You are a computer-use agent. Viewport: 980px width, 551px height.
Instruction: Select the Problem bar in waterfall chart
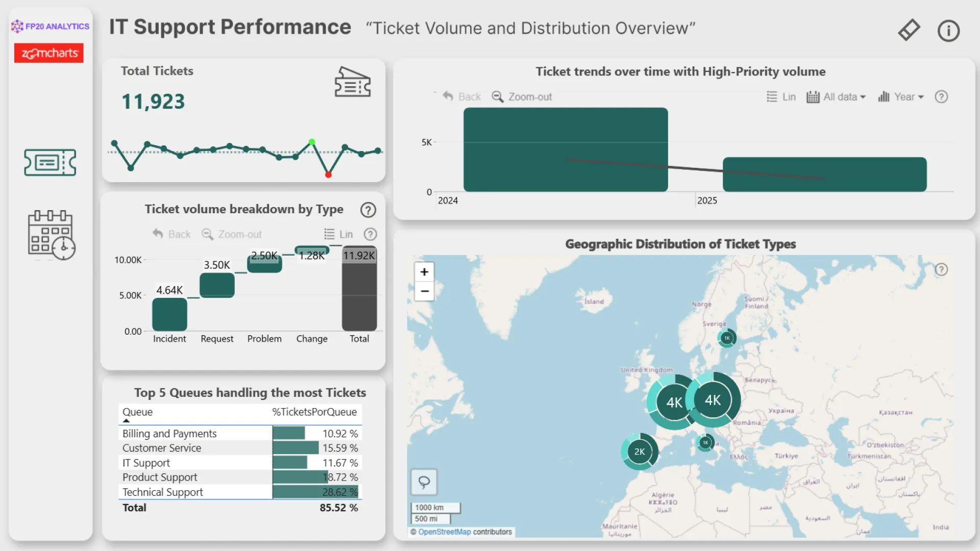264,264
